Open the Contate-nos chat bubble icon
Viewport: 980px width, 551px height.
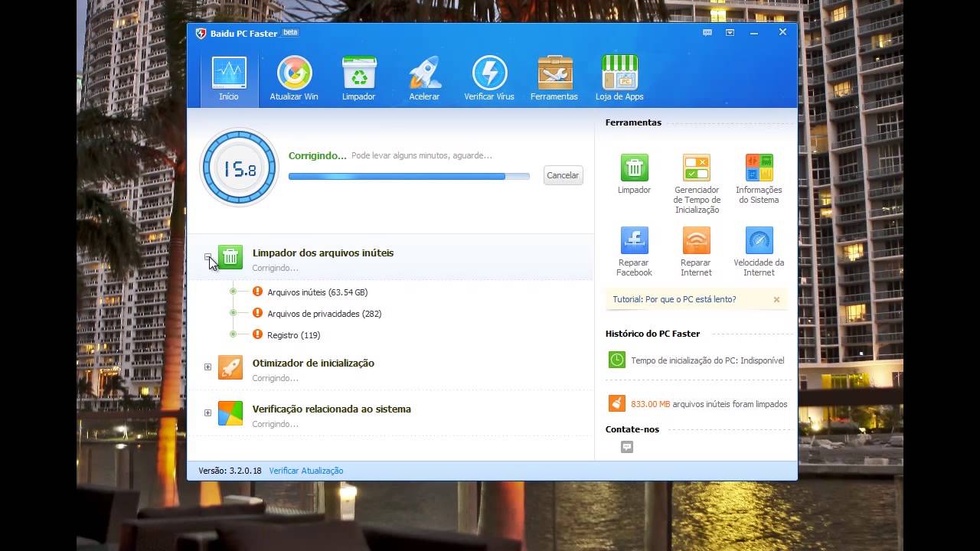point(627,447)
